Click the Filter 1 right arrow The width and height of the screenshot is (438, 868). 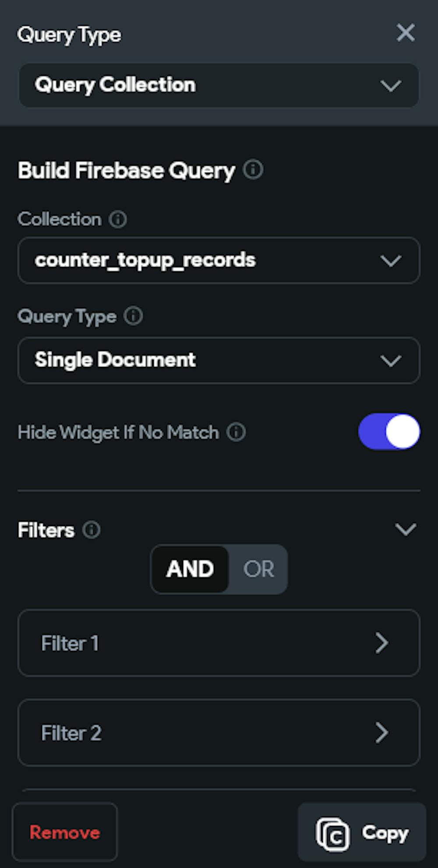click(x=382, y=643)
